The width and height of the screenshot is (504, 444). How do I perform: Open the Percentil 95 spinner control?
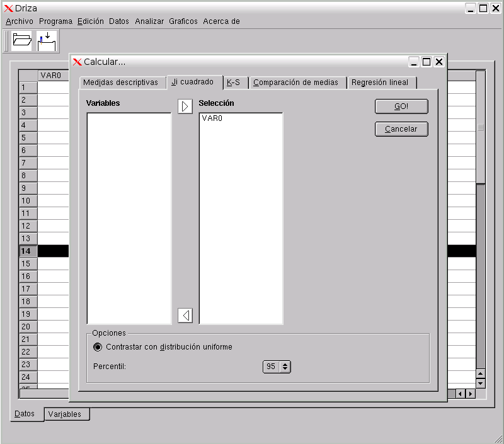coord(277,367)
